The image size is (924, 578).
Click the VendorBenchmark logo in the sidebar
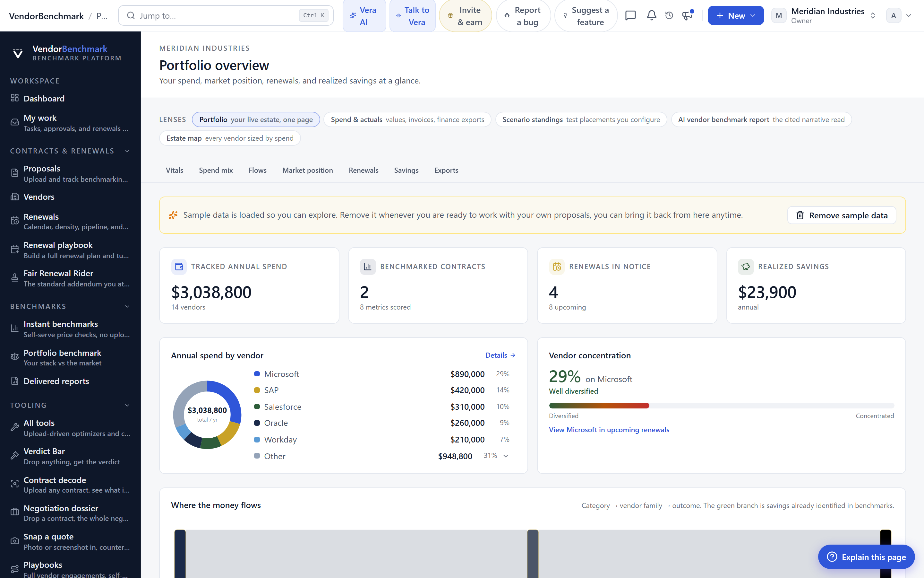click(x=18, y=53)
